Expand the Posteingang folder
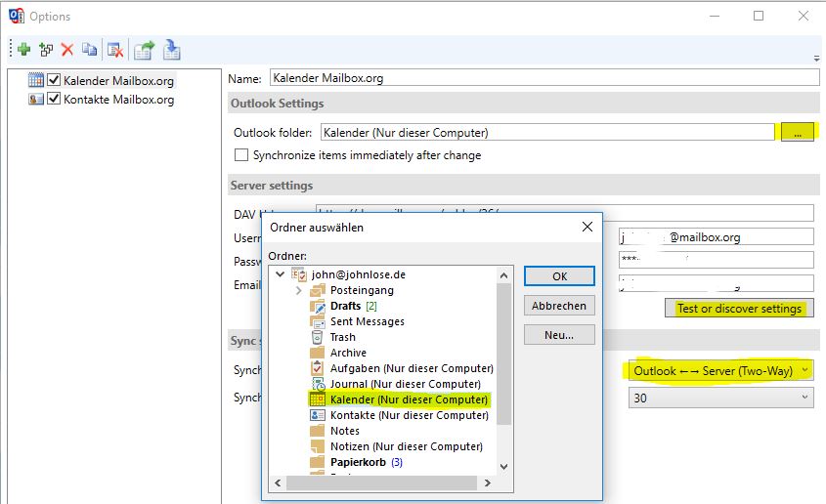Screen dimensions: 826x504 tap(299, 290)
